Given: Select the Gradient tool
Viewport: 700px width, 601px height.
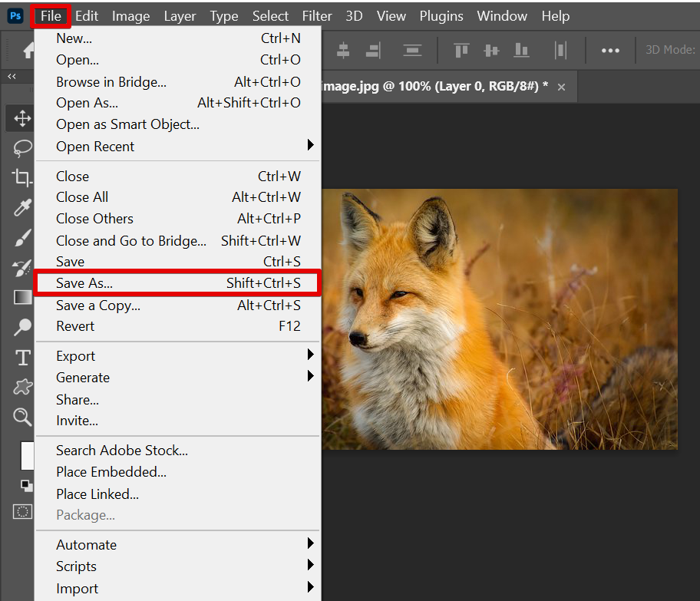Looking at the screenshot, I should click(22, 297).
